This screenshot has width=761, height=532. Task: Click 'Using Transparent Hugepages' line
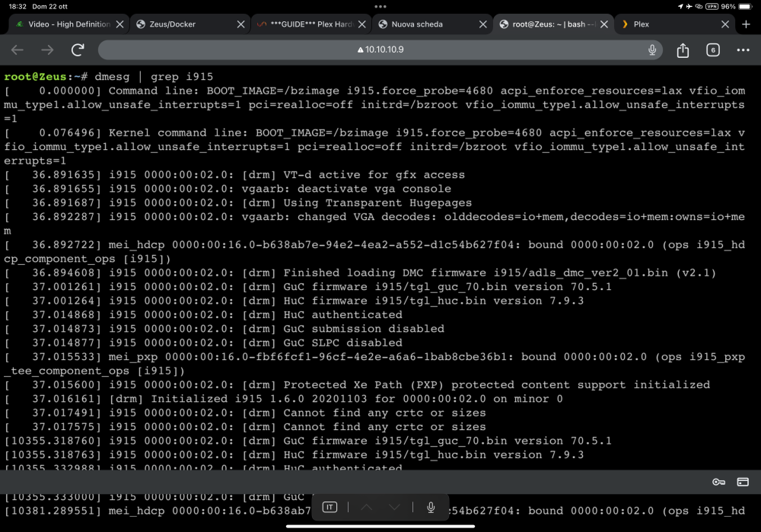[238, 203]
